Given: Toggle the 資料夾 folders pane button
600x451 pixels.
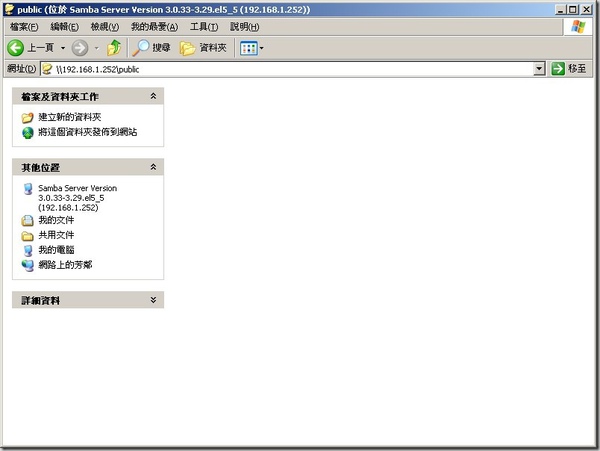Looking at the screenshot, I should (x=203, y=48).
